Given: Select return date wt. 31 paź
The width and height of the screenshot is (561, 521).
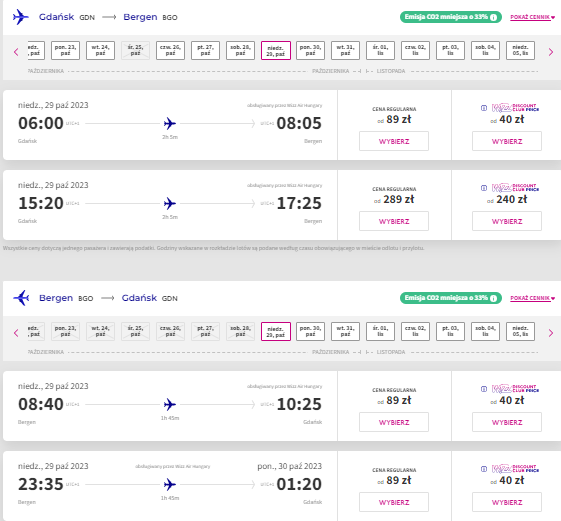Looking at the screenshot, I should click(x=345, y=331).
